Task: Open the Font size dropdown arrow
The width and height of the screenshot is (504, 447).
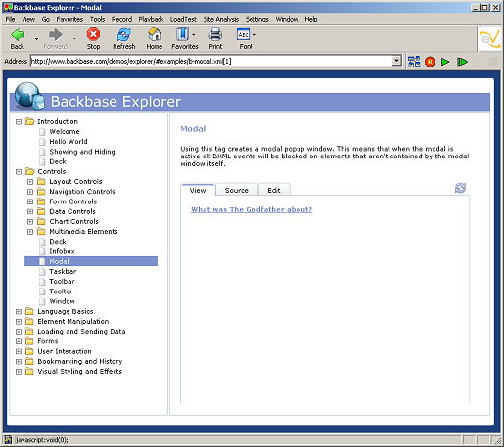Action: pyautogui.click(x=254, y=34)
